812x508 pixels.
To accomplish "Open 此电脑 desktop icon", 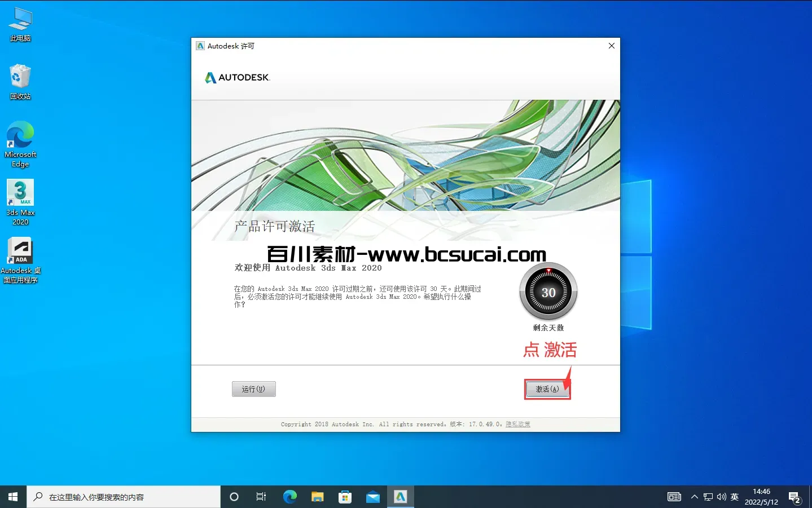I will tap(20, 24).
